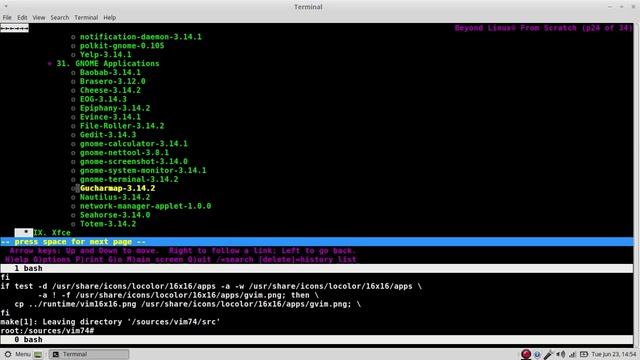Click the root:/sources/vim74# shell prompt
The height and width of the screenshot is (360, 640).
click(x=47, y=331)
